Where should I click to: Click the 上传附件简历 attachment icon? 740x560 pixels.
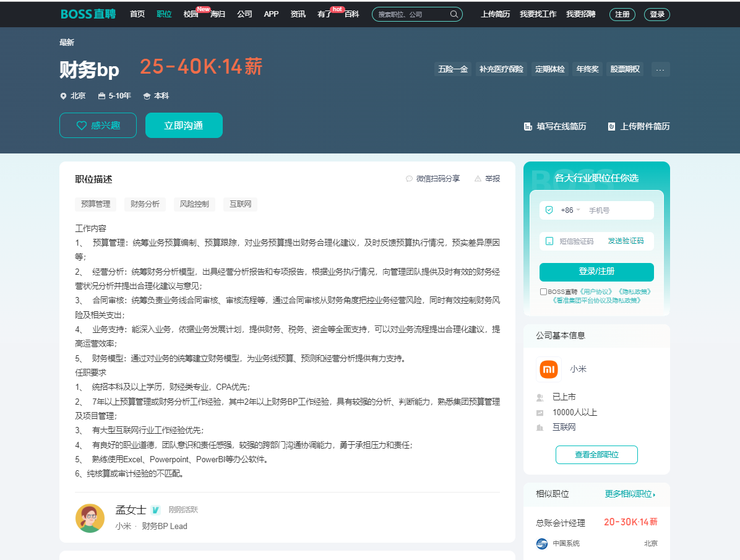(611, 126)
